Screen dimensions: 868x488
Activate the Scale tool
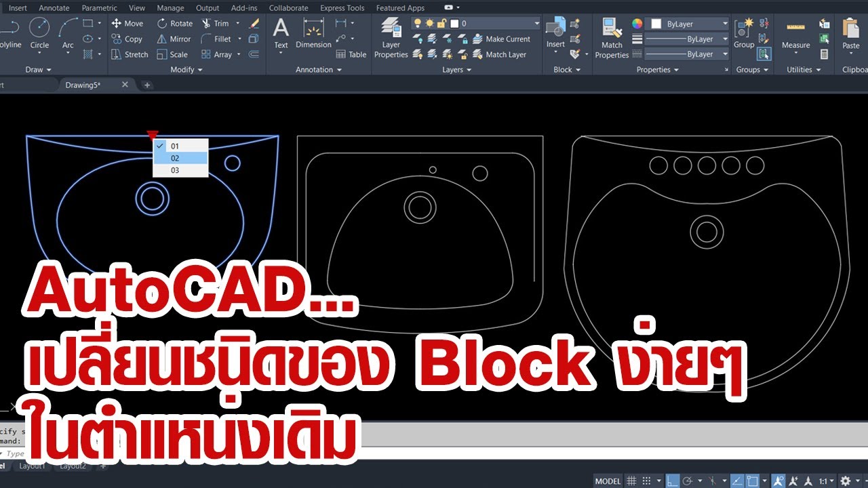click(172, 54)
